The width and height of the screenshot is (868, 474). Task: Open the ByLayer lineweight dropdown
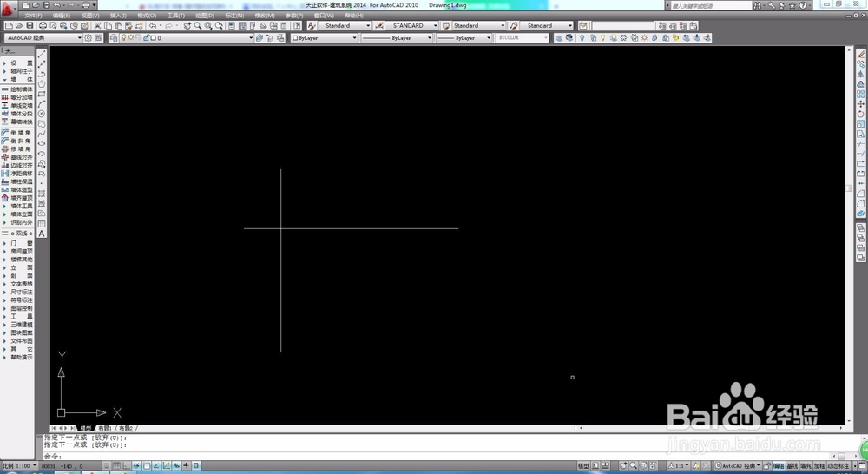[464, 37]
